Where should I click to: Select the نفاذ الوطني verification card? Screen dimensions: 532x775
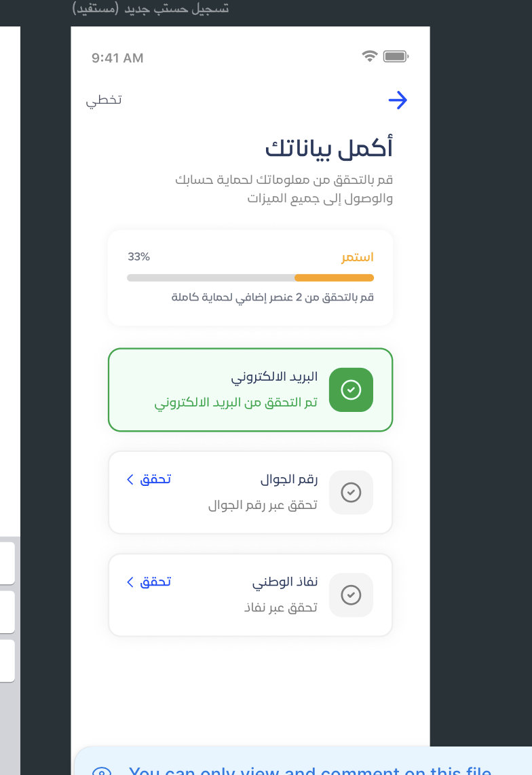pyautogui.click(x=250, y=595)
